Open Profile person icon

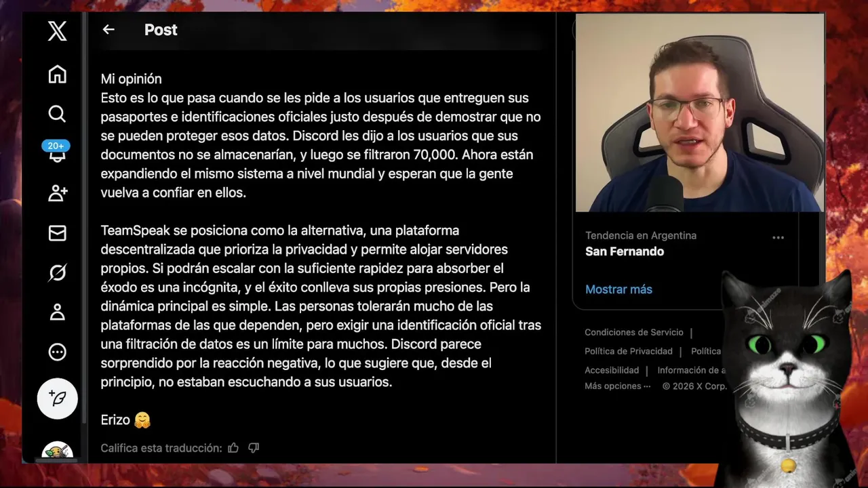[58, 312]
